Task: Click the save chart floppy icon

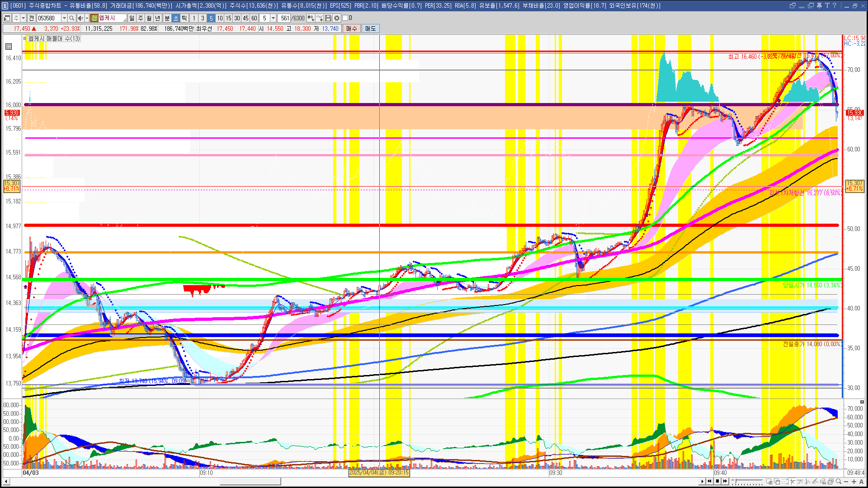Action: (328, 18)
